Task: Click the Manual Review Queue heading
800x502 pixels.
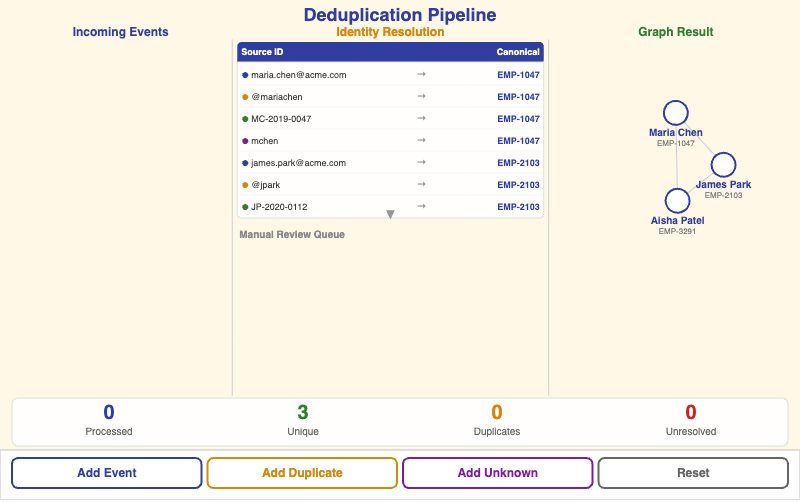Action: 292,235
